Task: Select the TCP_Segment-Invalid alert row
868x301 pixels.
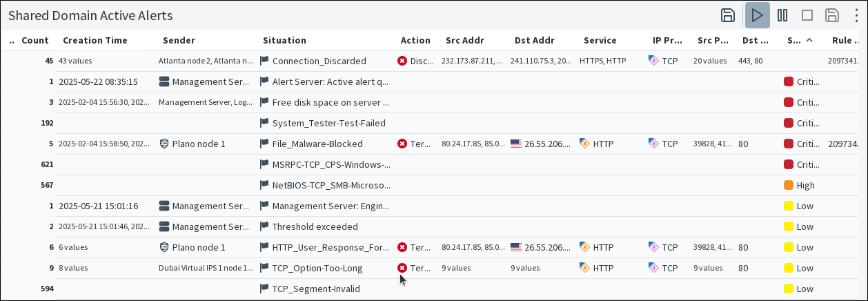Action: (316, 289)
